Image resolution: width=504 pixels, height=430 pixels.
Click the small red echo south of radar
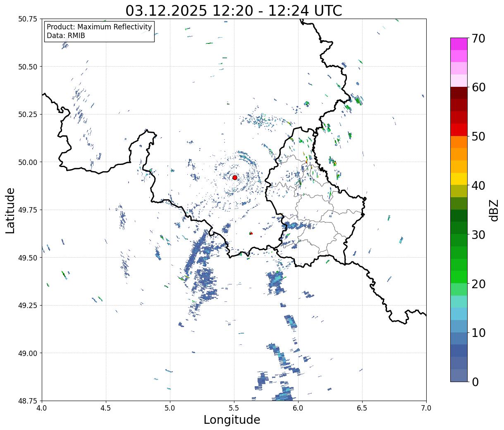pos(251,233)
